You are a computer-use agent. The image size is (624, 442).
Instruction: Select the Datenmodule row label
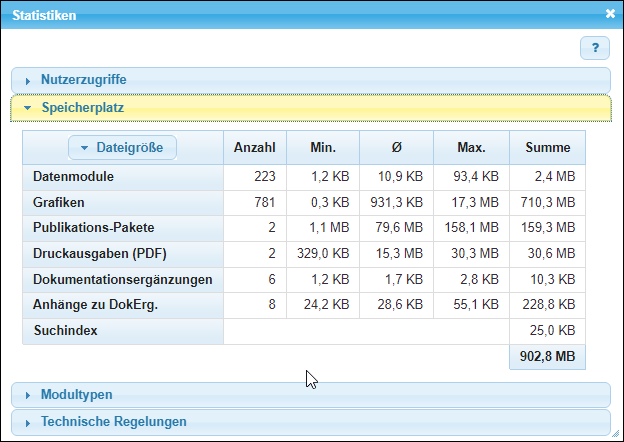pyautogui.click(x=73, y=177)
